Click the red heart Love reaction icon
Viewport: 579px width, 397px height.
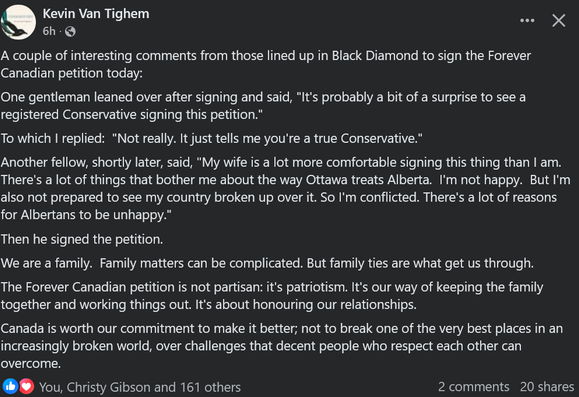tap(26, 387)
